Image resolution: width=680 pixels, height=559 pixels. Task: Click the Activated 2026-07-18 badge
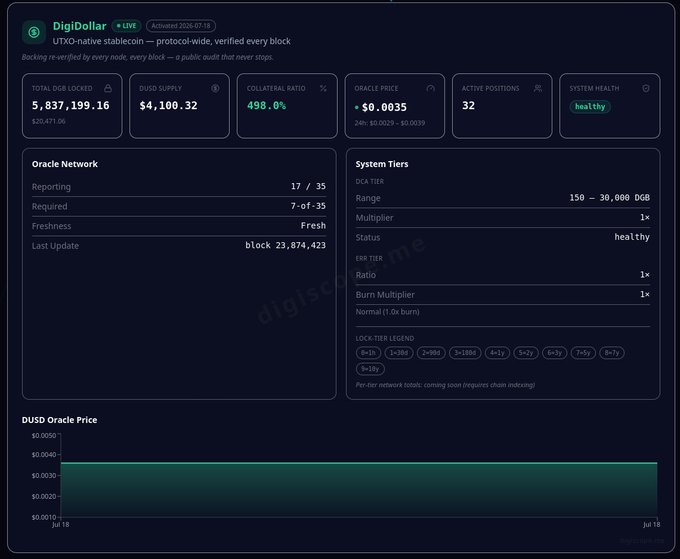(x=181, y=26)
